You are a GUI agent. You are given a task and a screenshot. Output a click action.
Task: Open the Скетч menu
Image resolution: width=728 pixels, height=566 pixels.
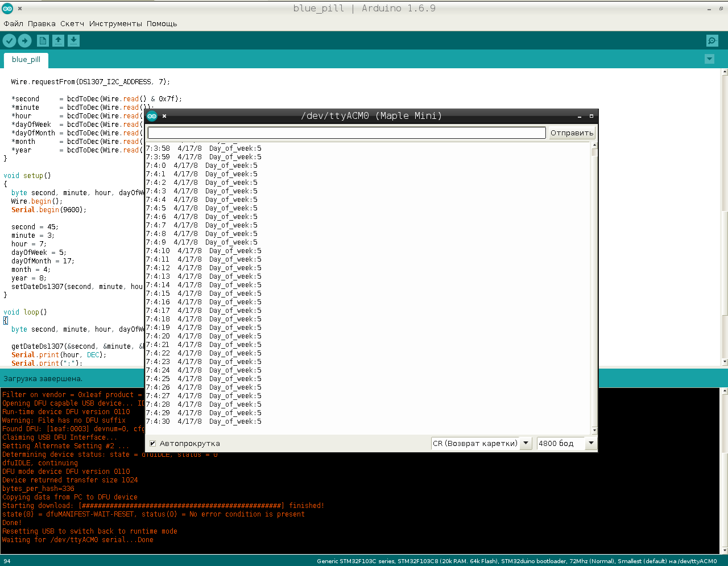(x=72, y=24)
